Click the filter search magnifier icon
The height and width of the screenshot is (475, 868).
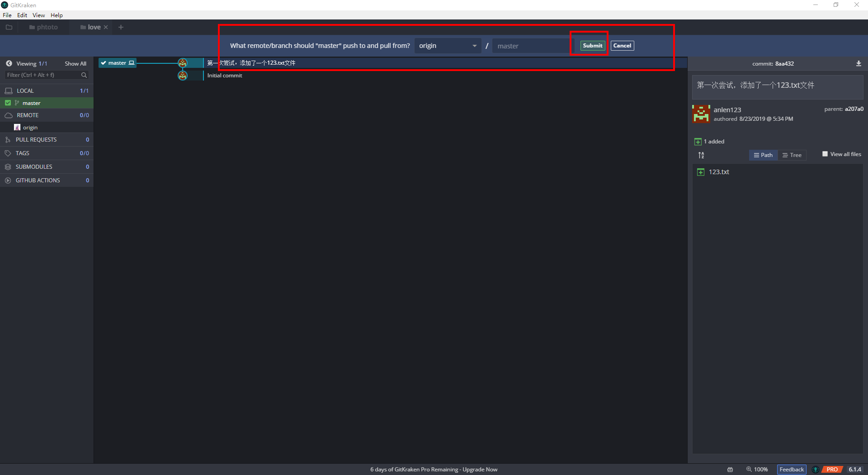click(x=84, y=75)
